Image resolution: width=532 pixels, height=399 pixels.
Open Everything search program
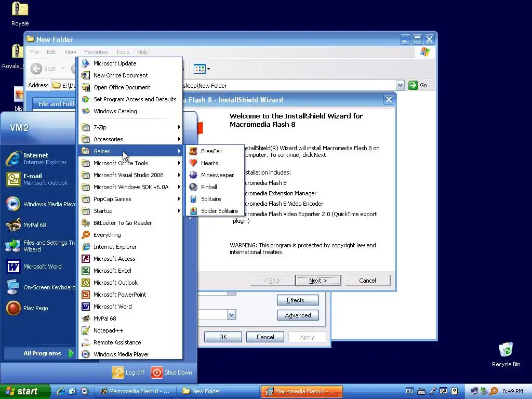pyautogui.click(x=130, y=235)
